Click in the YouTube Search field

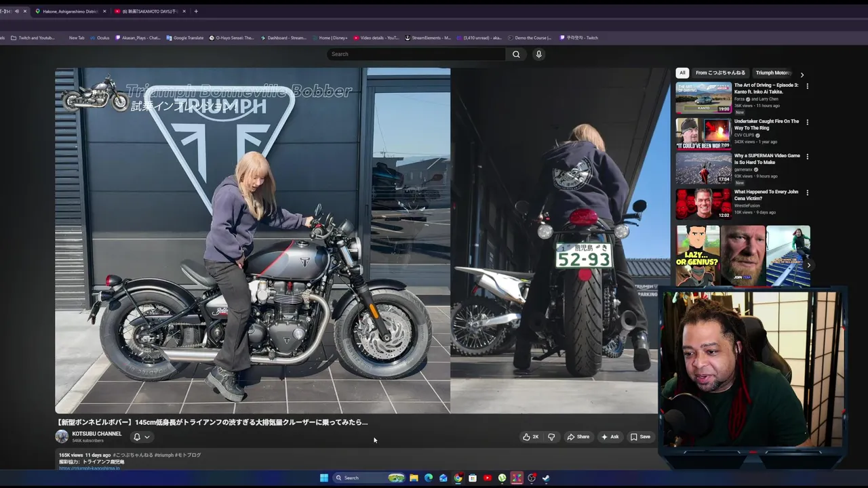pyautogui.click(x=416, y=54)
